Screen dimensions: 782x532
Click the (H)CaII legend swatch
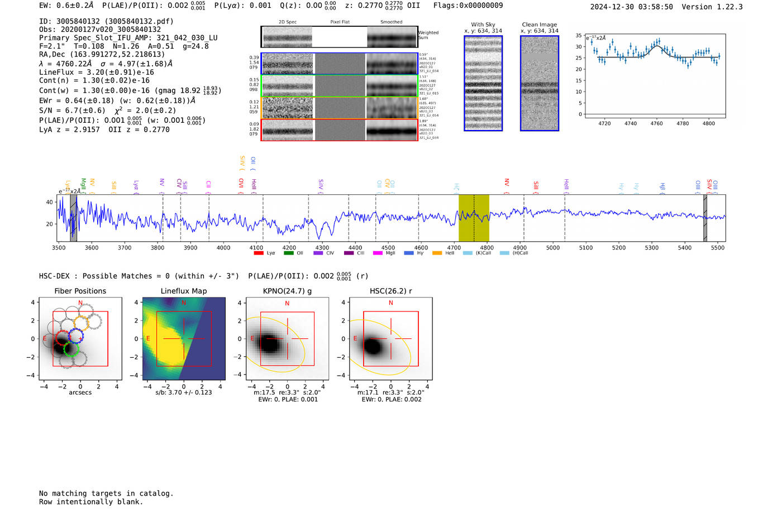coord(505,253)
